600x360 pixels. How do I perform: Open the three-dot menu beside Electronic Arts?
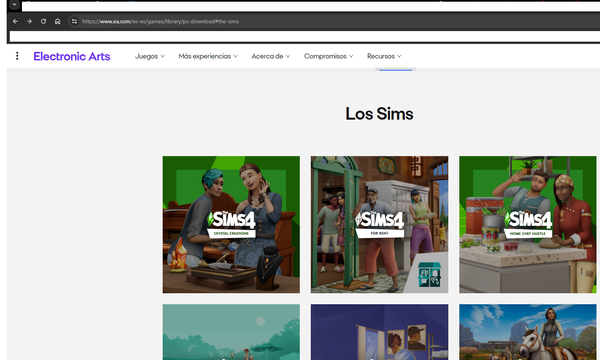click(x=17, y=56)
